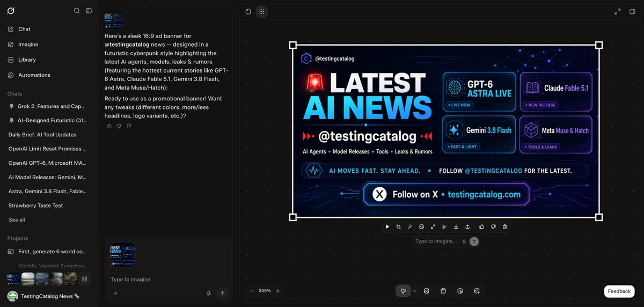Click expand image arrows tool
The height and width of the screenshot is (307, 644).
[x=433, y=226]
